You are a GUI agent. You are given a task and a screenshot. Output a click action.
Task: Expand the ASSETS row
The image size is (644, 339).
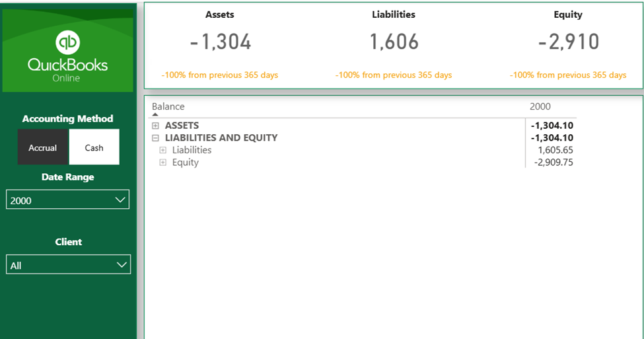click(156, 126)
